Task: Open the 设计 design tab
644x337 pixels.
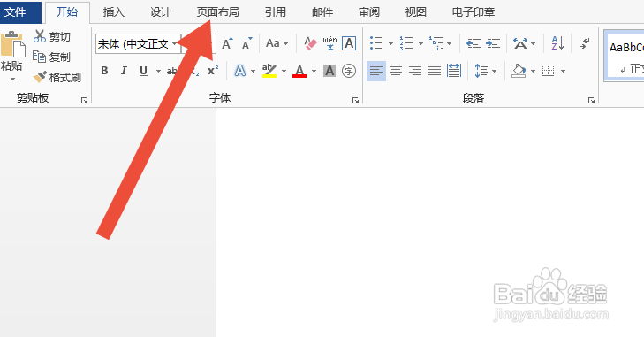Action: [x=160, y=11]
